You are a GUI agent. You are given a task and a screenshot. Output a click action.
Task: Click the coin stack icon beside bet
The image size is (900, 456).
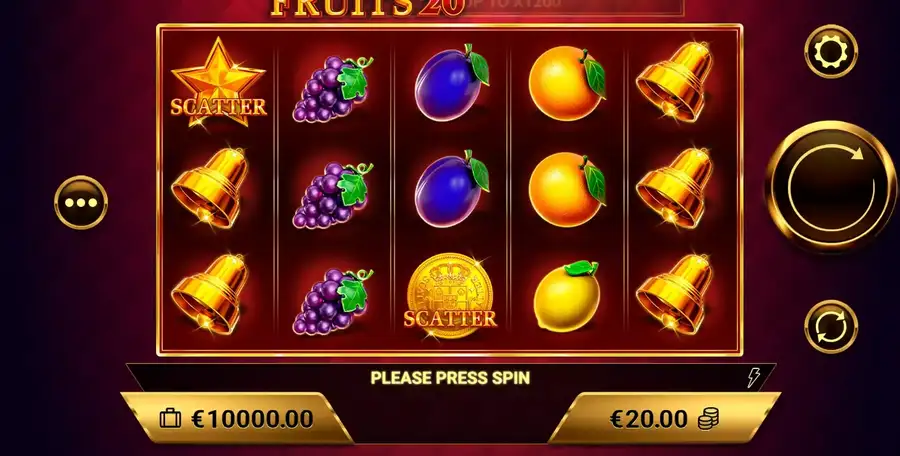click(x=708, y=419)
